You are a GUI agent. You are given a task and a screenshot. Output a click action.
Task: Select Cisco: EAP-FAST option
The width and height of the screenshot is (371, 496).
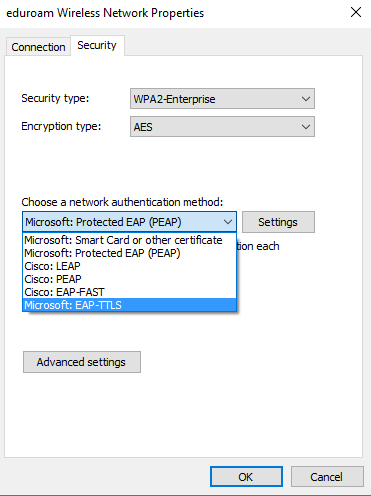pos(130,292)
